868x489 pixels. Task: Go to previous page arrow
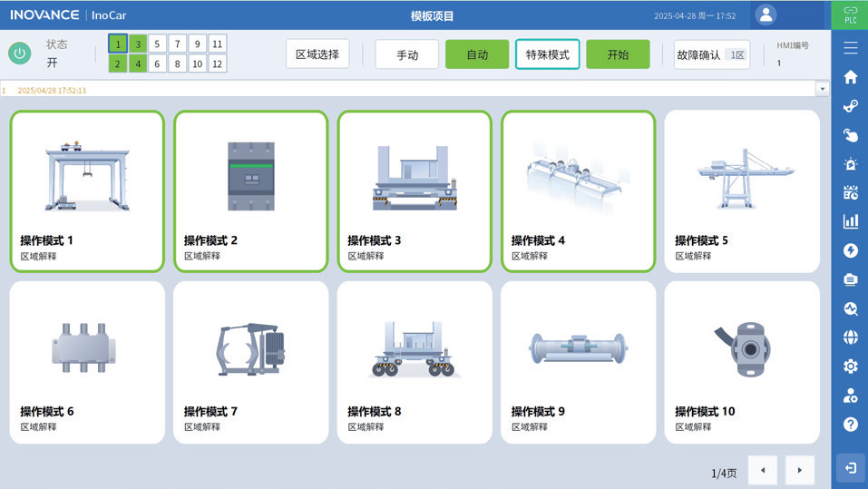click(x=763, y=470)
